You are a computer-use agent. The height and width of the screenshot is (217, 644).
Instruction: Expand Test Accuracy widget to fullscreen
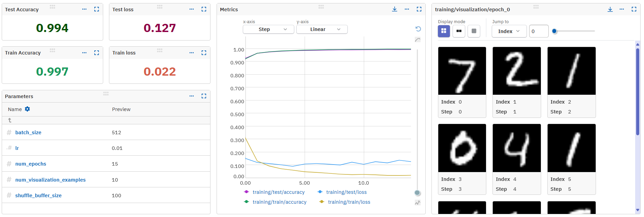tap(97, 9)
